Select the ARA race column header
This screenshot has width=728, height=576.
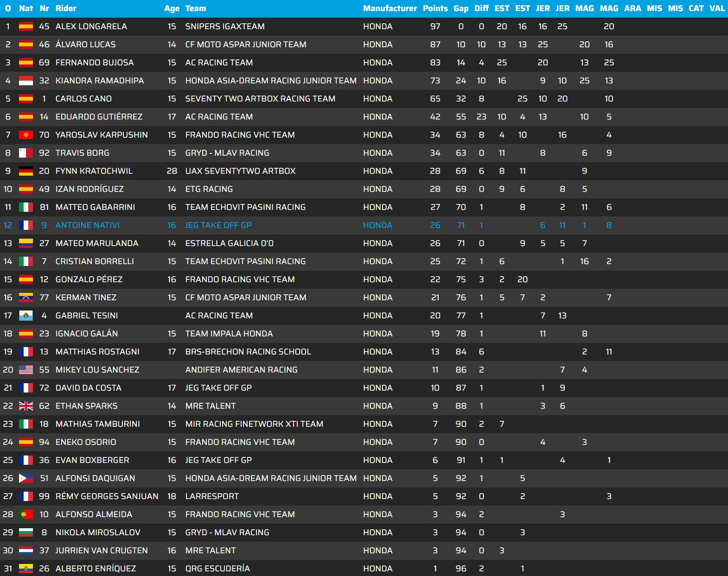(632, 8)
